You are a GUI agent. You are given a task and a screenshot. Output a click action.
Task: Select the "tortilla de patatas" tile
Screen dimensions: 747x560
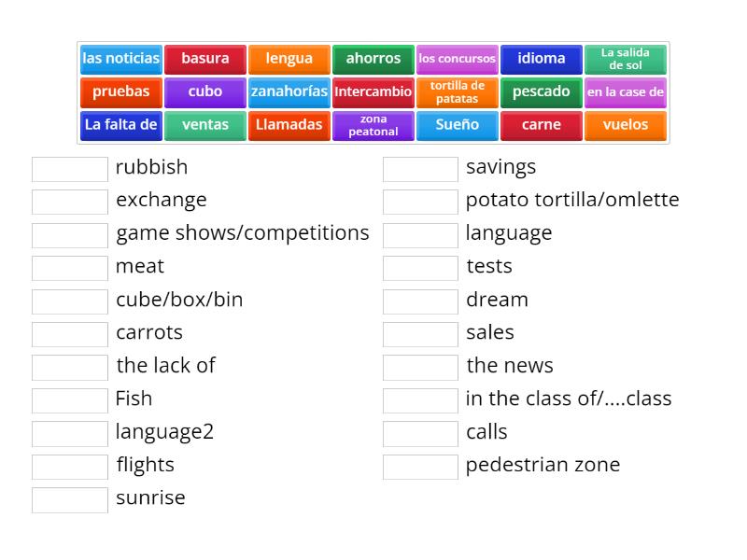point(457,91)
